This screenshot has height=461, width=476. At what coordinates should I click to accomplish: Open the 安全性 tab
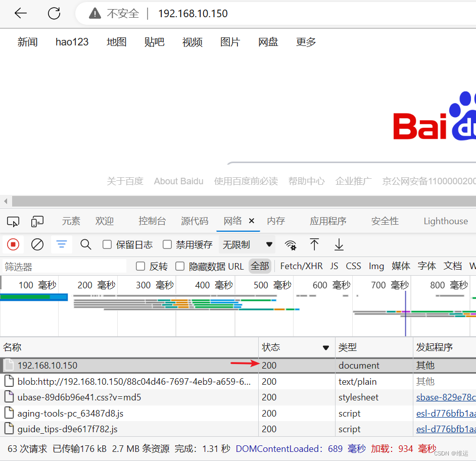coord(385,221)
